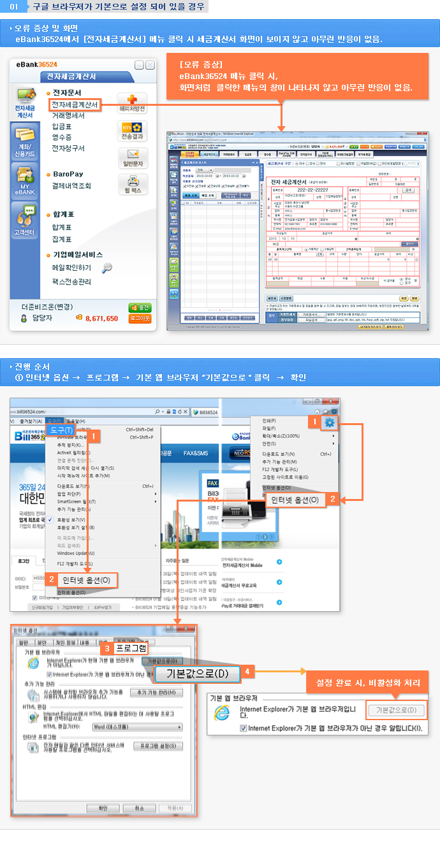Choose 호환성 보기(V) checked item

[x=71, y=519]
